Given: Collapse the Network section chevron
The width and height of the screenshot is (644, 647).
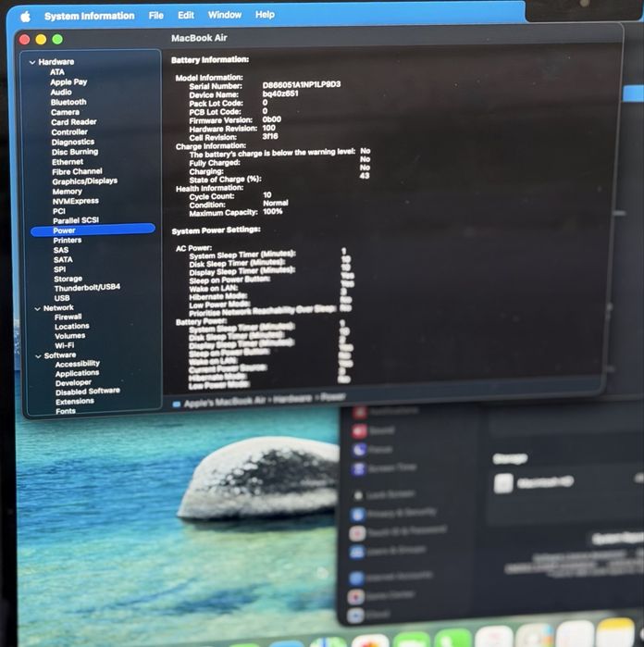Looking at the screenshot, I should coord(38,308).
